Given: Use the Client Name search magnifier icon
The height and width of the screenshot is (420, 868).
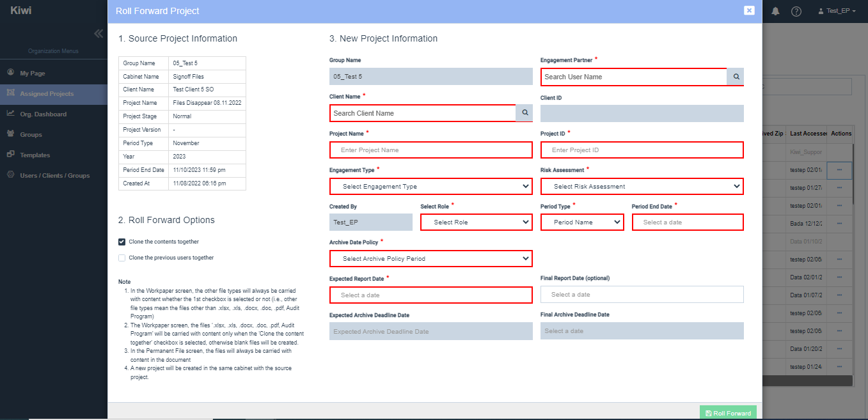Looking at the screenshot, I should [x=524, y=111].
